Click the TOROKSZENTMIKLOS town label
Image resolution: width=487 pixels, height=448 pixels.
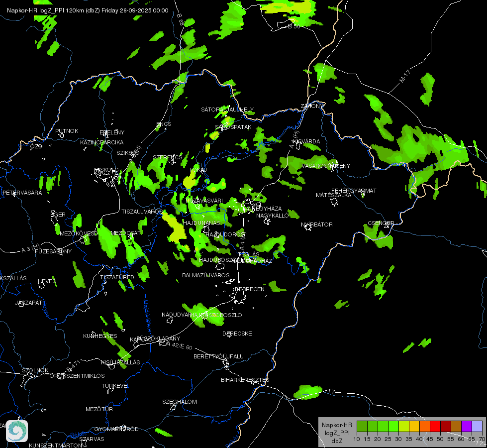point(76,376)
